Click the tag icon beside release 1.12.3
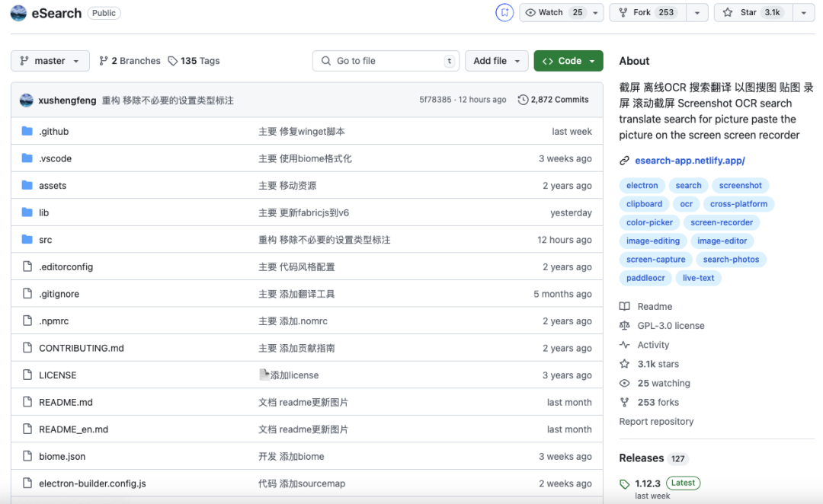The height and width of the screenshot is (504, 823). click(625, 484)
